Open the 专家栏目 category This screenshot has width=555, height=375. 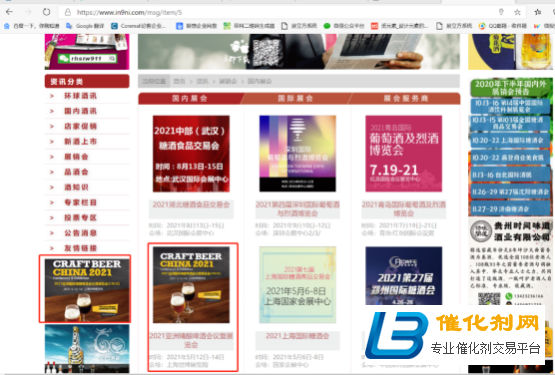pos(80,203)
